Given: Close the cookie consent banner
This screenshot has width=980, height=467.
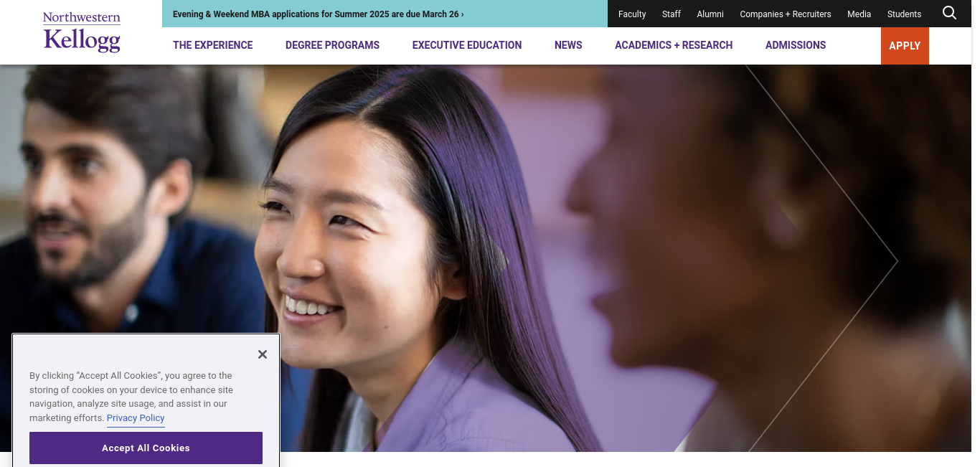Looking at the screenshot, I should coord(263,354).
